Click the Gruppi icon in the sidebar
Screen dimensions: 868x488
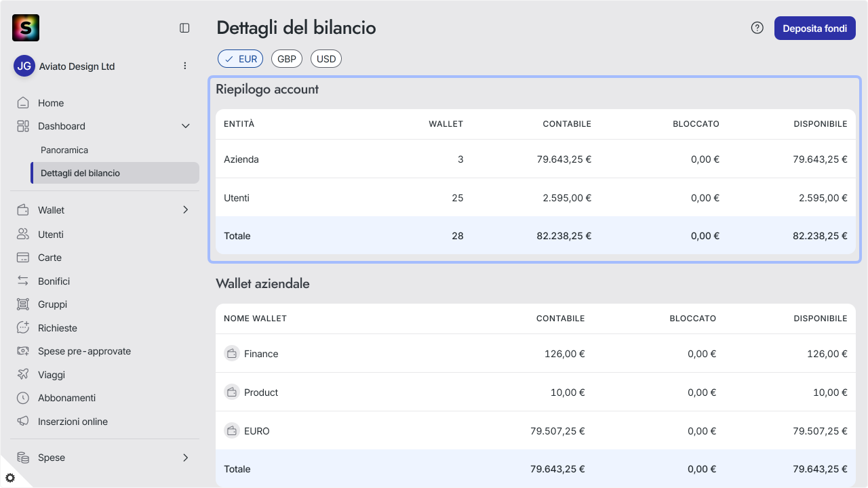tap(23, 304)
